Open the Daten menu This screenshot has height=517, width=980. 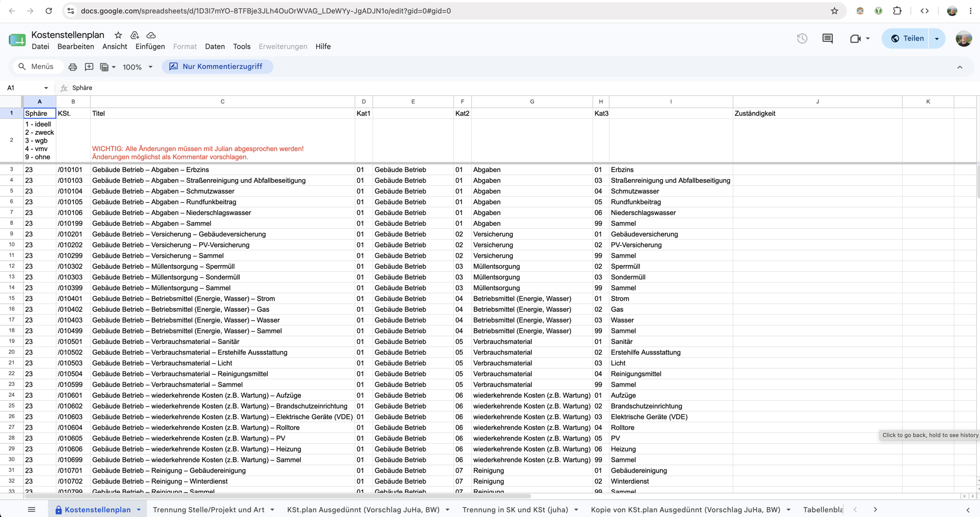click(215, 47)
